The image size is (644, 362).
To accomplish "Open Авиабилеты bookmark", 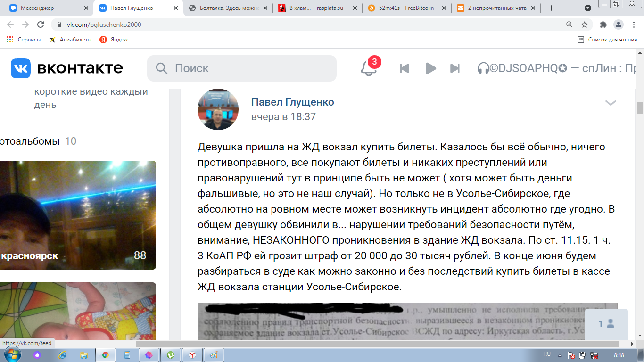I will tap(70, 40).
